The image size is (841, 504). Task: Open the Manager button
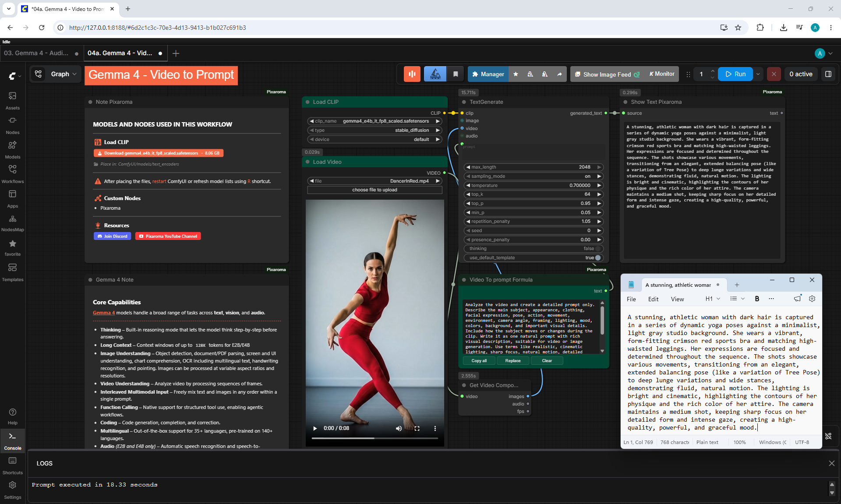click(488, 74)
